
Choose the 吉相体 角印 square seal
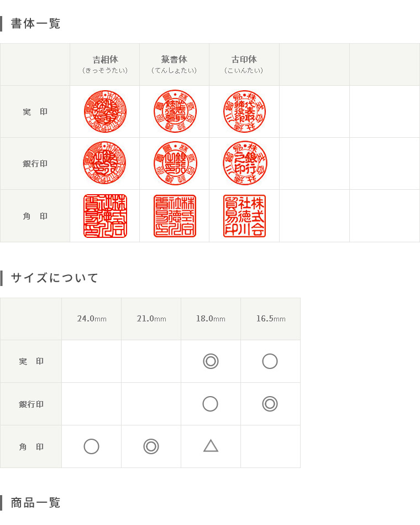point(106,216)
